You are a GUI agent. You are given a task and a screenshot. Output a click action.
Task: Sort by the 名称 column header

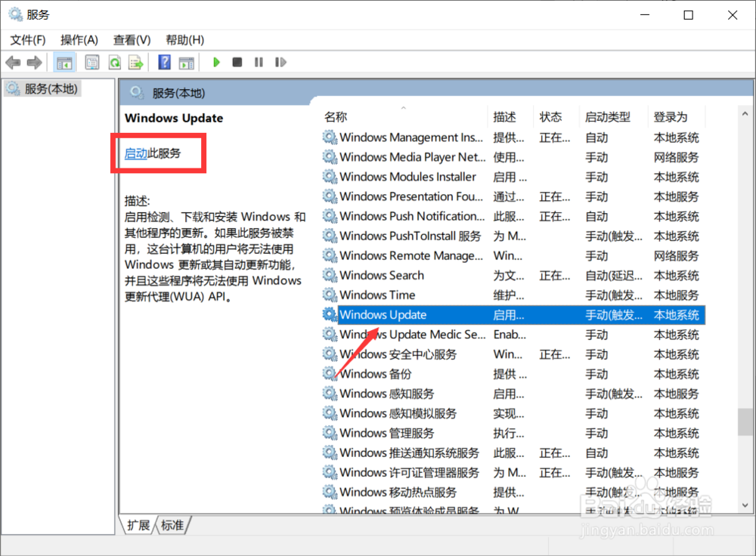click(x=336, y=116)
